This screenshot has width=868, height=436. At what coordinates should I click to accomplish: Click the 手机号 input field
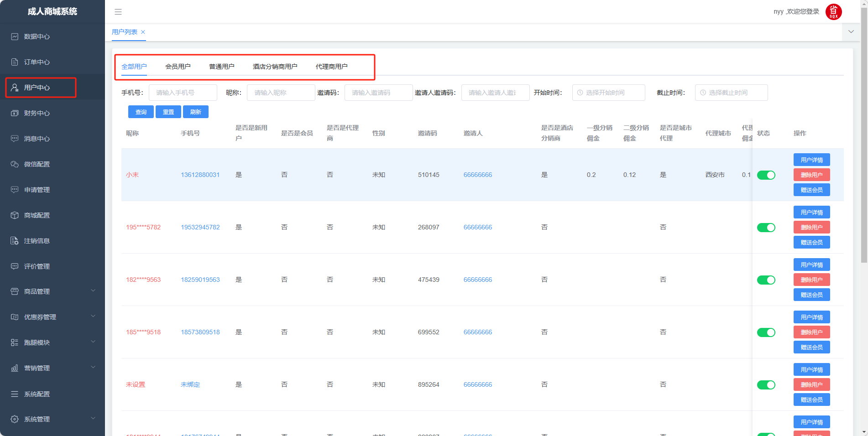pos(183,93)
